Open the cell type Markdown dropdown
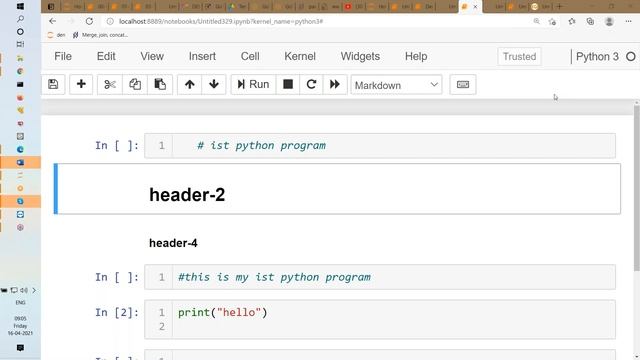The image size is (640, 360). tap(396, 85)
